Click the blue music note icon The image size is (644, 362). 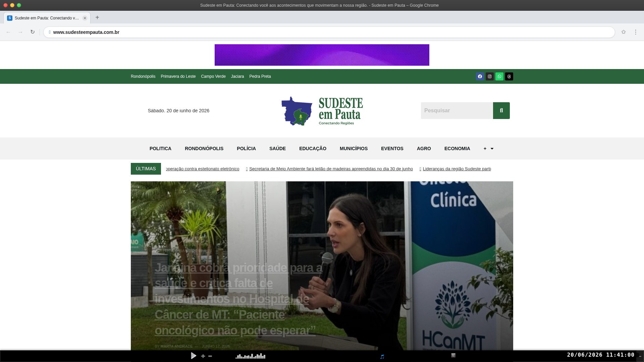click(382, 357)
